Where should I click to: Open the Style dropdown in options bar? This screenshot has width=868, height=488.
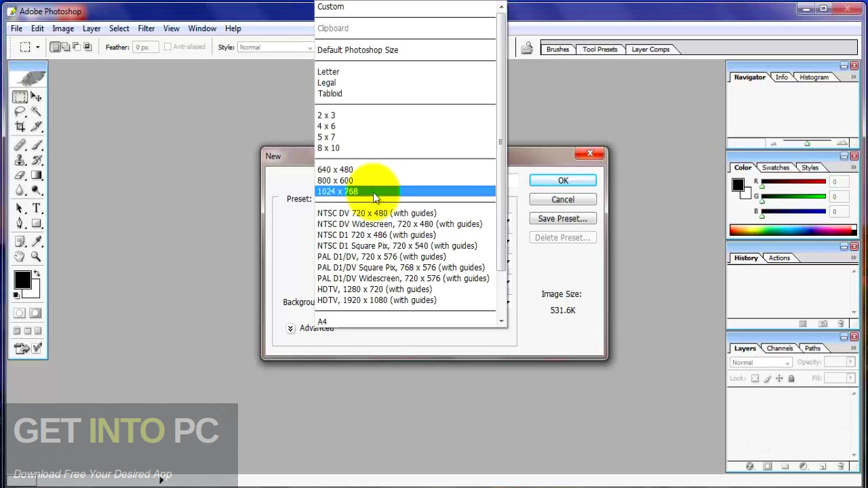point(275,47)
